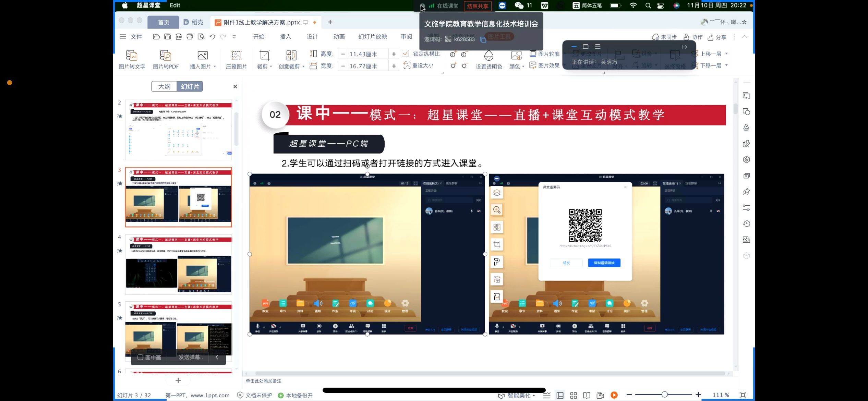The width and height of the screenshot is (868, 401).
Task: Increase image height with the plus stepper
Action: [394, 54]
